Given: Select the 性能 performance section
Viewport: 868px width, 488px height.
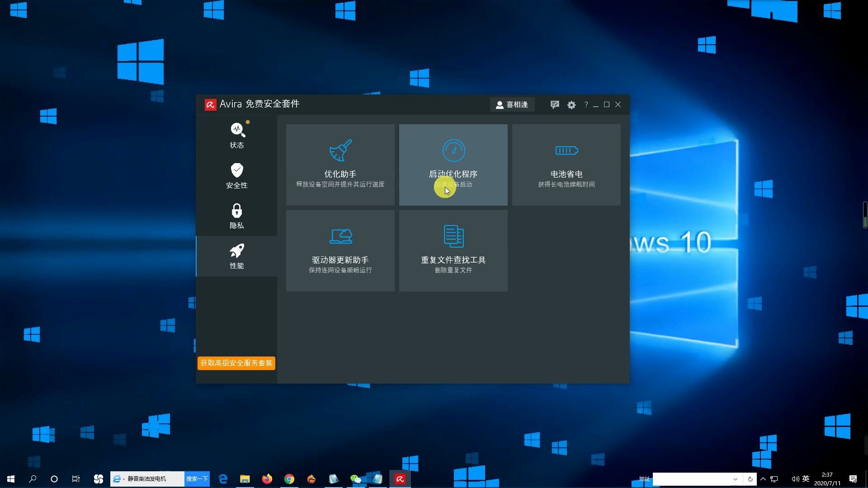Looking at the screenshot, I should point(236,256).
